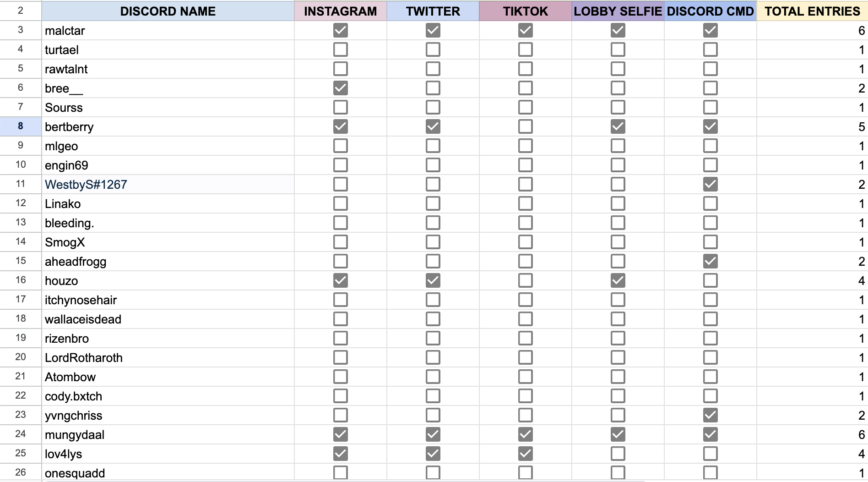Select the DISCORD NAME header cell
Viewport: 868px width, 482px height.
click(x=168, y=11)
